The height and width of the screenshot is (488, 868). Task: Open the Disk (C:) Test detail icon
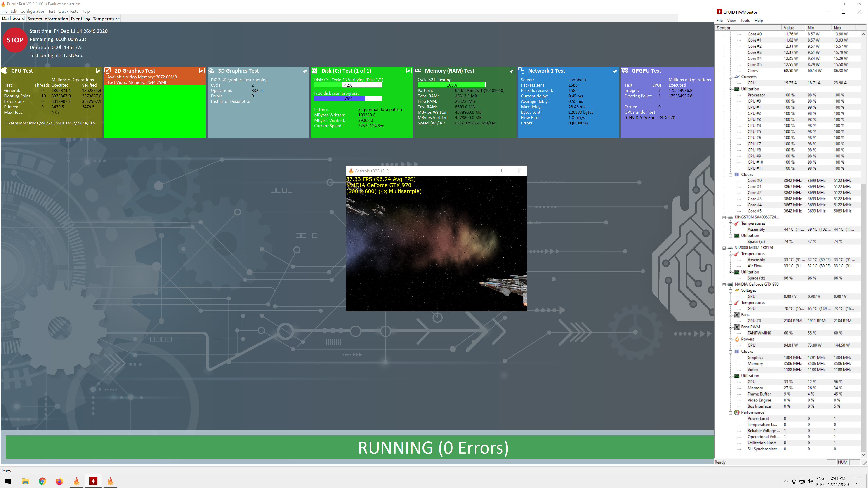click(x=408, y=71)
